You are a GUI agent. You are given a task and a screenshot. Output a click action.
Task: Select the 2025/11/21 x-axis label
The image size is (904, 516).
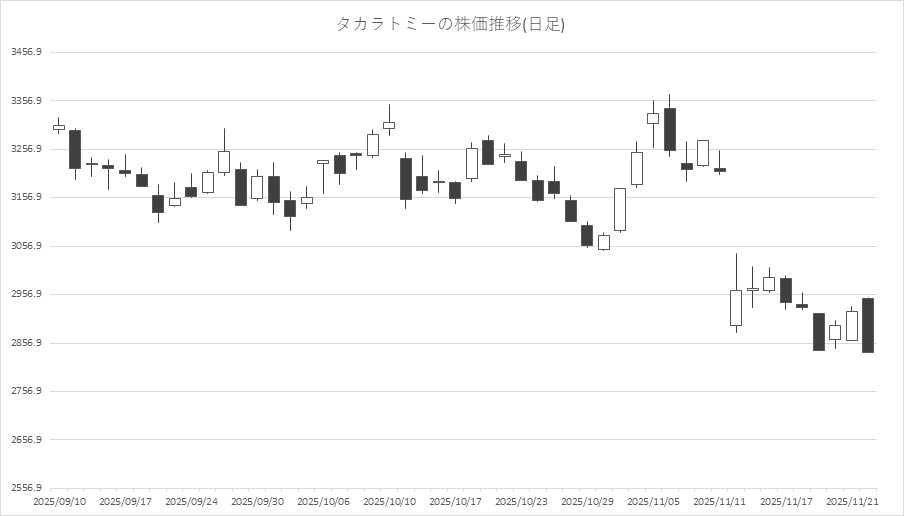click(851, 501)
